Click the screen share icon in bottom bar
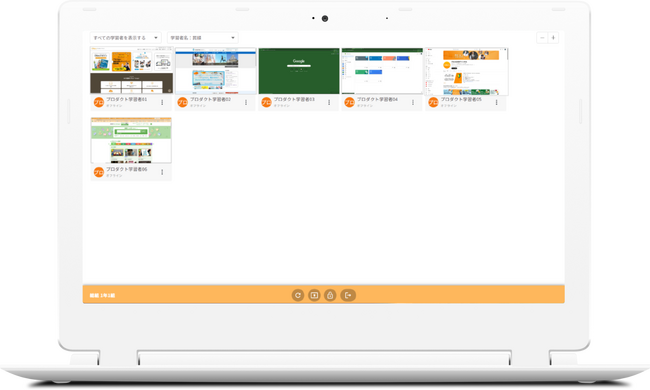Screen dimensions: 650x390 point(314,295)
